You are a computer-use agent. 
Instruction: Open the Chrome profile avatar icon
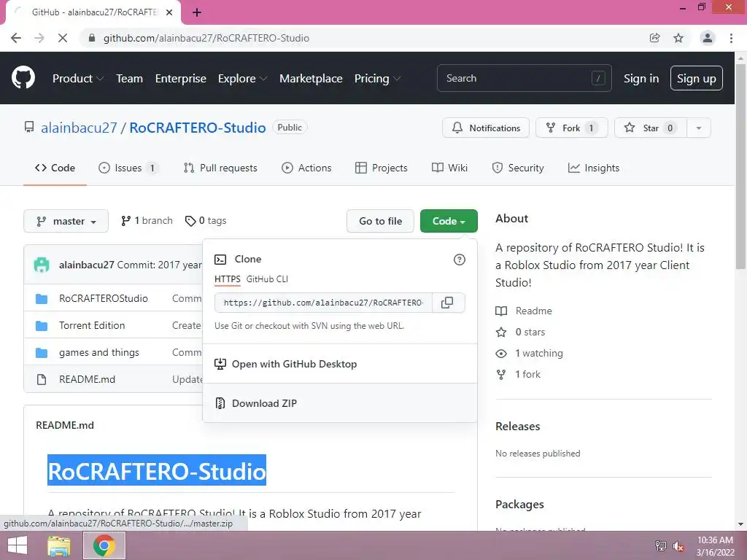tap(708, 38)
